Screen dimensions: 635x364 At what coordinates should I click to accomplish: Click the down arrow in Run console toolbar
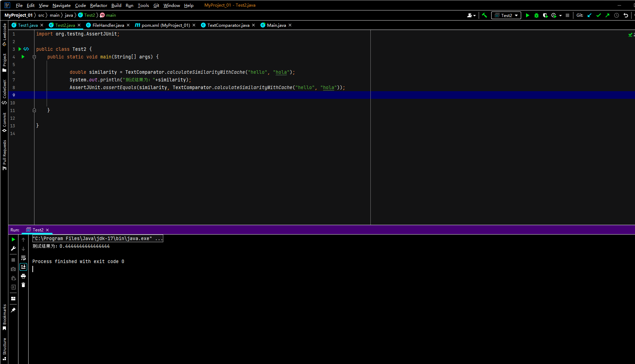point(23,249)
